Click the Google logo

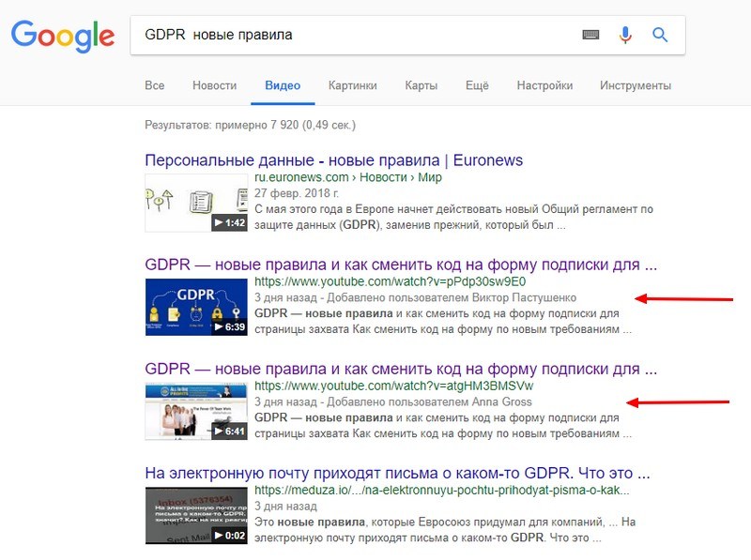tap(63, 36)
